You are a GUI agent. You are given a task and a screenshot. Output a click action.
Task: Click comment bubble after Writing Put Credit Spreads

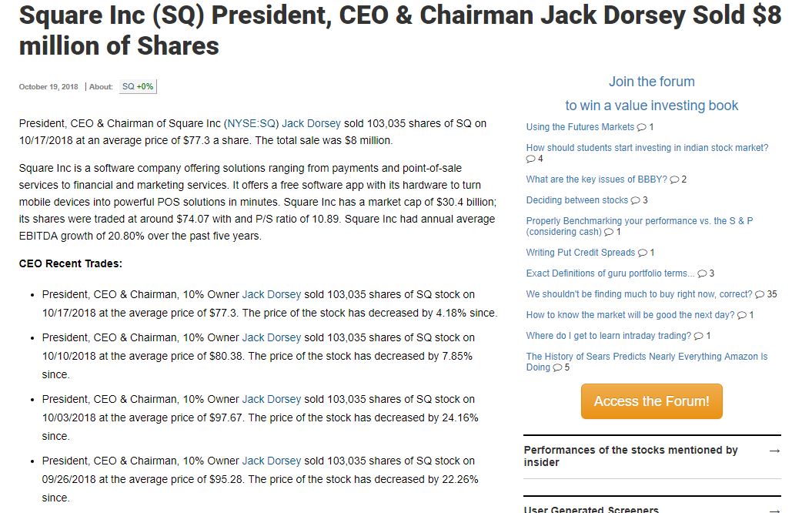point(642,253)
